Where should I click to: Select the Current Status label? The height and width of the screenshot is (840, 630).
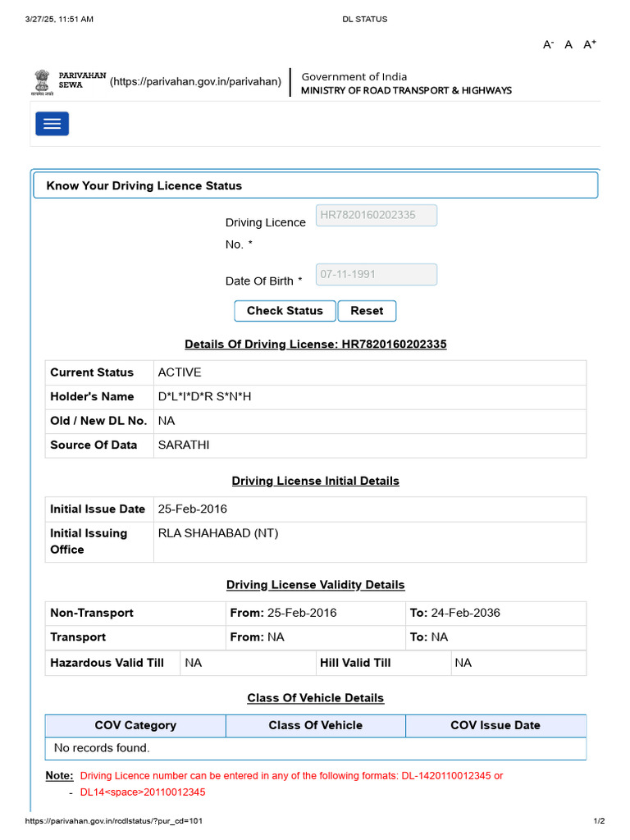pyautogui.click(x=92, y=372)
